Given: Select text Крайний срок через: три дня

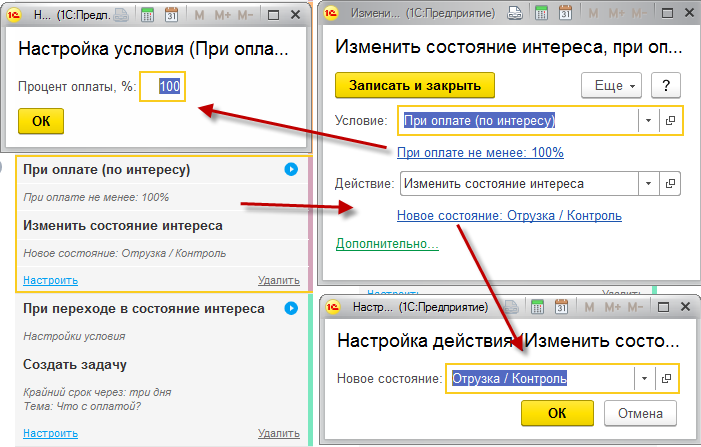Looking at the screenshot, I should click(x=97, y=392).
